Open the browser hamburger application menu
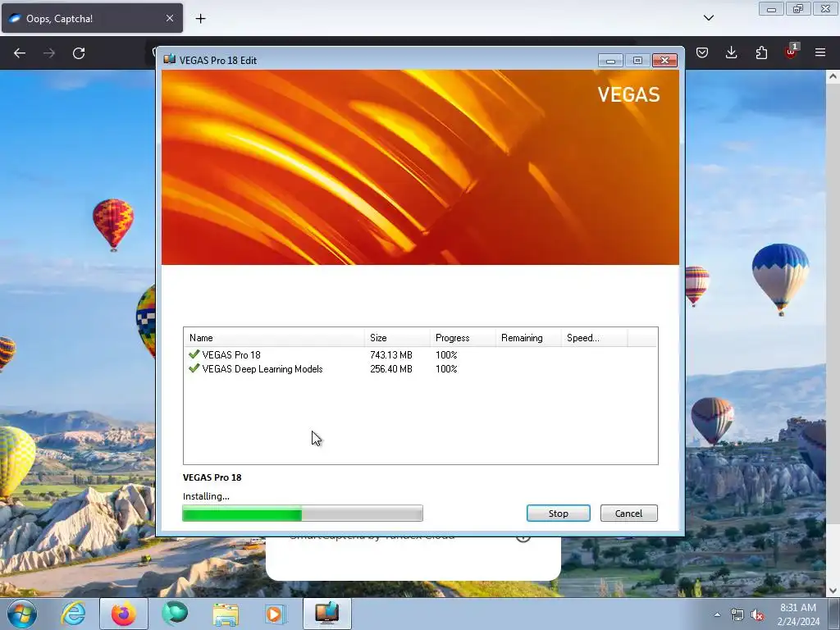The height and width of the screenshot is (630, 840). click(820, 52)
